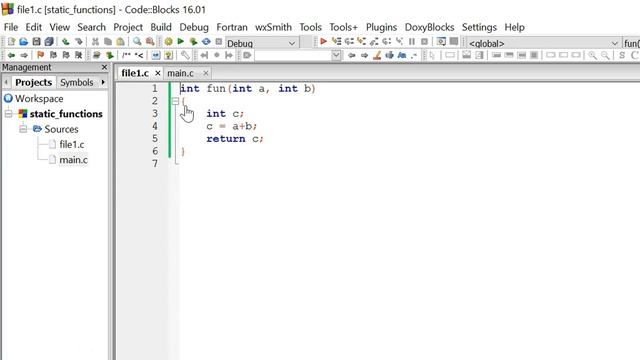The width and height of the screenshot is (640, 360).
Task: Select file1.c in the project tree
Action: pyautogui.click(x=72, y=144)
